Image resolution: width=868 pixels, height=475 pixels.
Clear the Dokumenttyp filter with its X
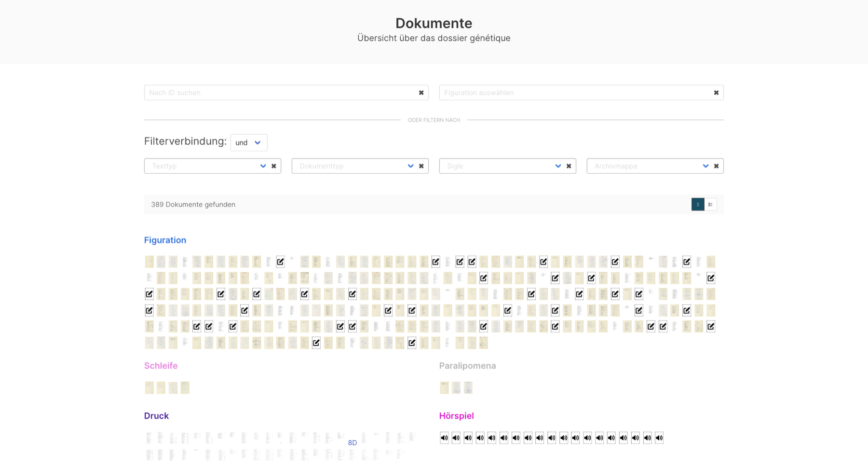[421, 166]
